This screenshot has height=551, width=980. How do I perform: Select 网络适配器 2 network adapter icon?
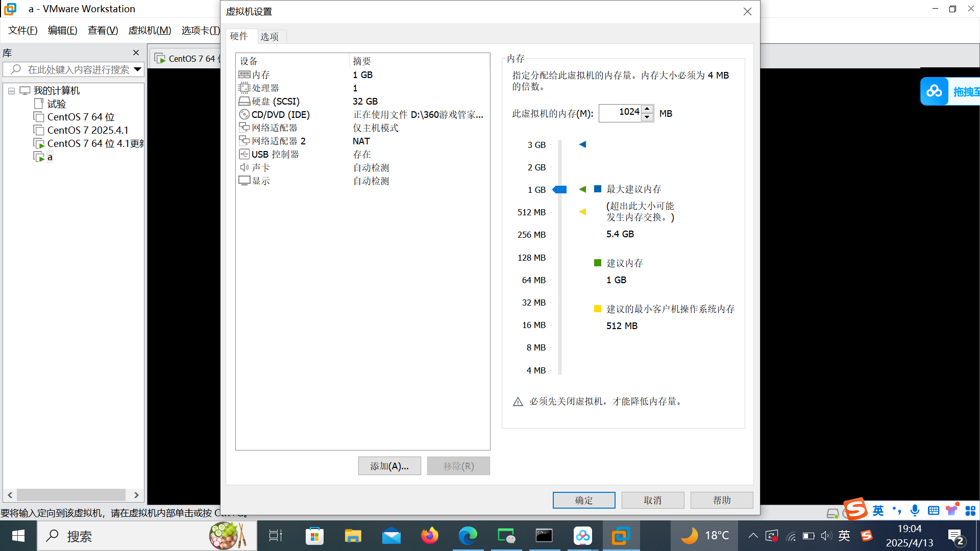coord(244,141)
